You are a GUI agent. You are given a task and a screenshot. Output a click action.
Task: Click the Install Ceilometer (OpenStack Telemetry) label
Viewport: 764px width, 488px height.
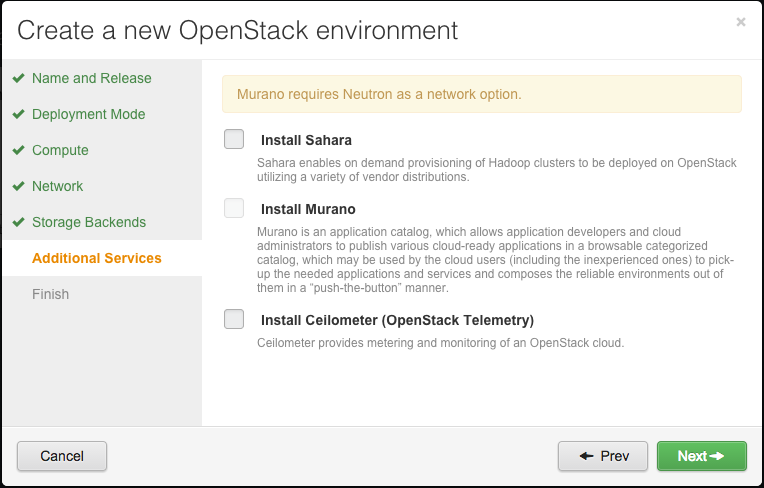pos(398,320)
